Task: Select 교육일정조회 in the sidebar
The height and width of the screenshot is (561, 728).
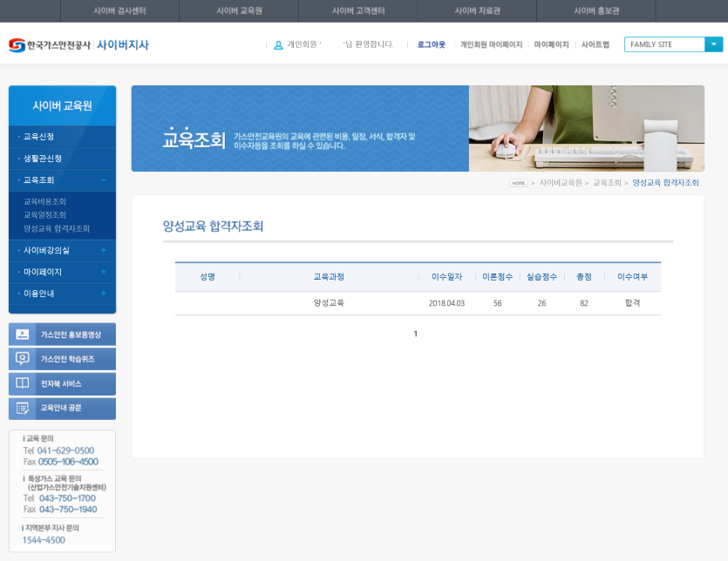Action: pyautogui.click(x=45, y=215)
